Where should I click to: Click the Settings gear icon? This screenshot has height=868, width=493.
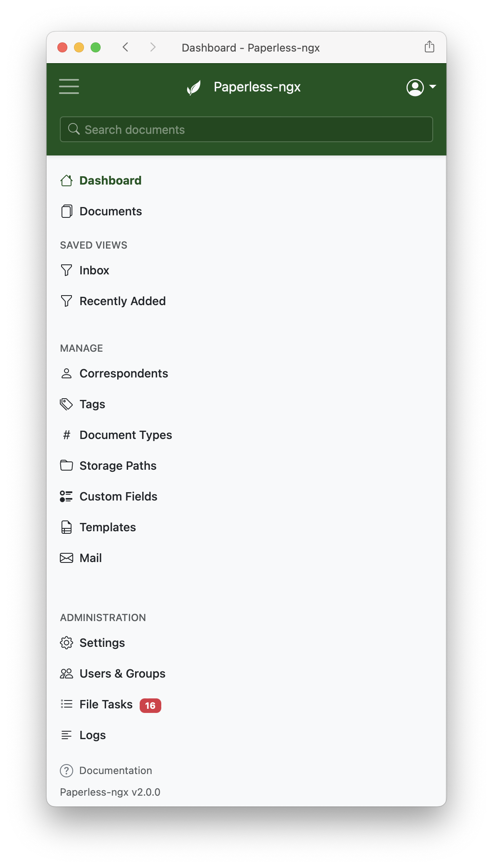67,643
